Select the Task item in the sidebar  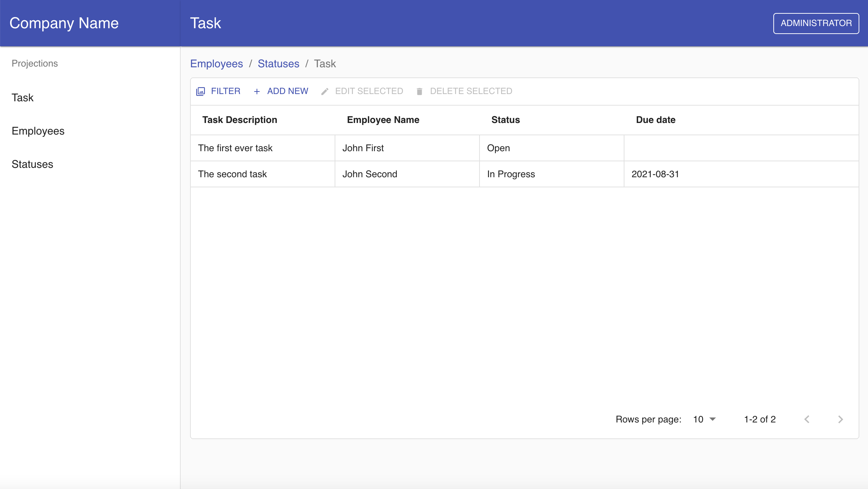coord(22,97)
